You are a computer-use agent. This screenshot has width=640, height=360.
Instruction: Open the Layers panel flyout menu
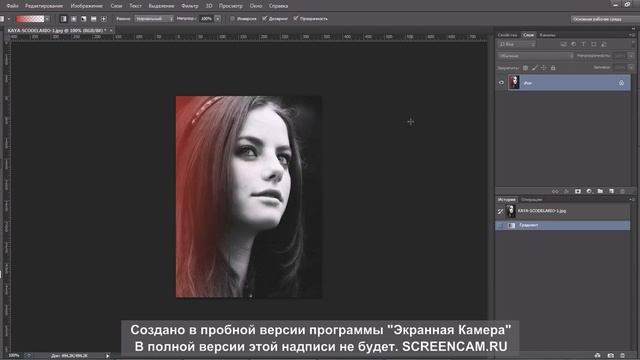632,35
